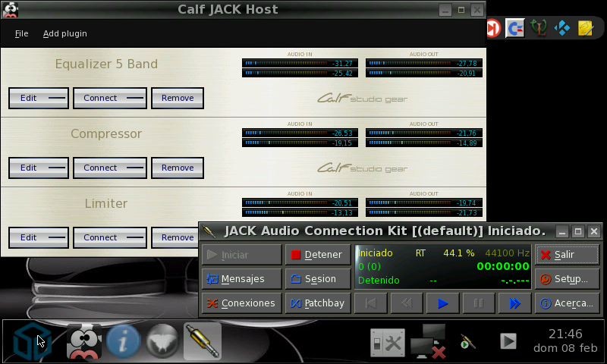Open the Add plugin menu
This screenshot has height=364, width=607.
click(65, 33)
